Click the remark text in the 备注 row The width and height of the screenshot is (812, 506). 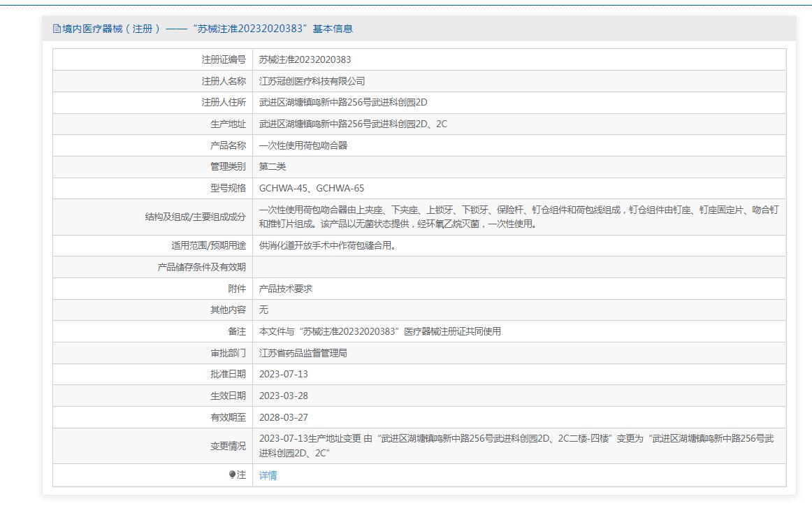pyautogui.click(x=379, y=331)
